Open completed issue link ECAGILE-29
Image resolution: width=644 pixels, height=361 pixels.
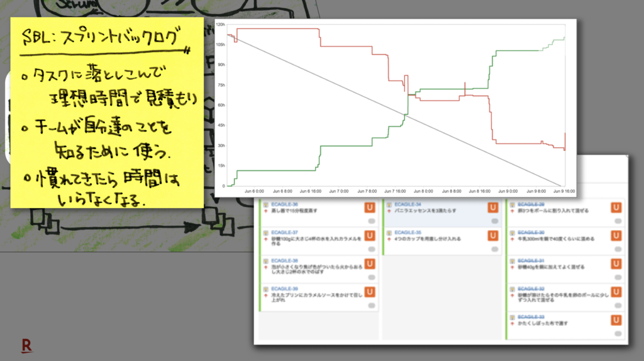point(531,204)
